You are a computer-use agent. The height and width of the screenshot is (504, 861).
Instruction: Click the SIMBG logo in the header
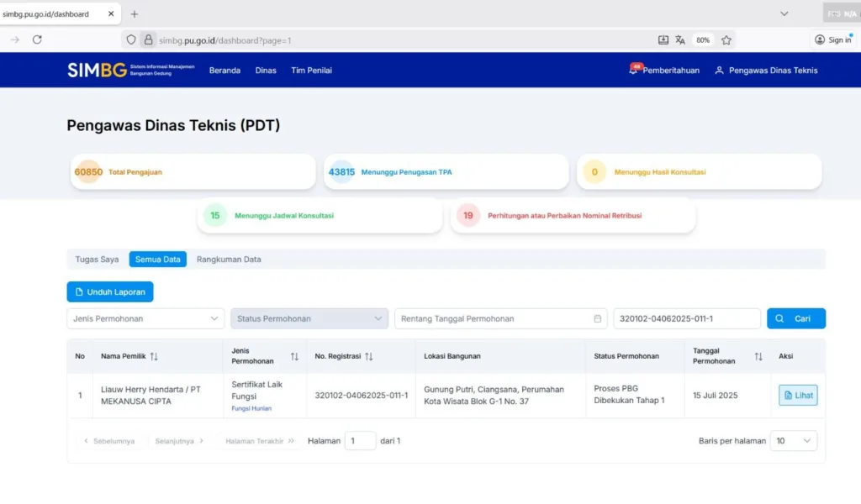tap(98, 71)
